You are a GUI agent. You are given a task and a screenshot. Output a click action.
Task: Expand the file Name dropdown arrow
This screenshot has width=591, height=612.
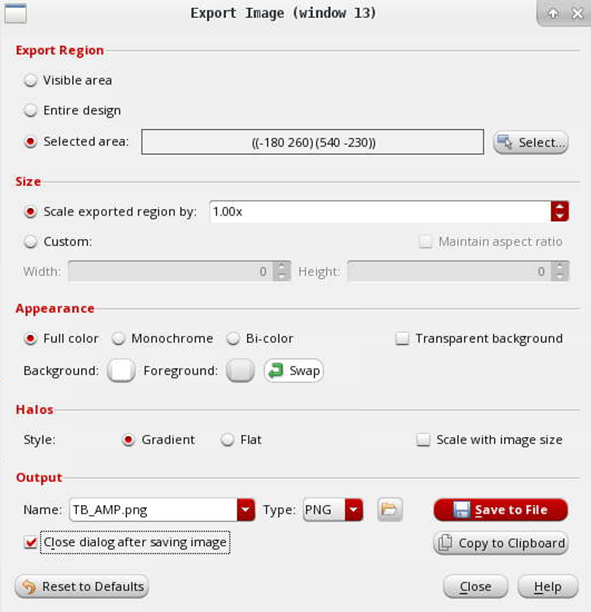pos(246,509)
